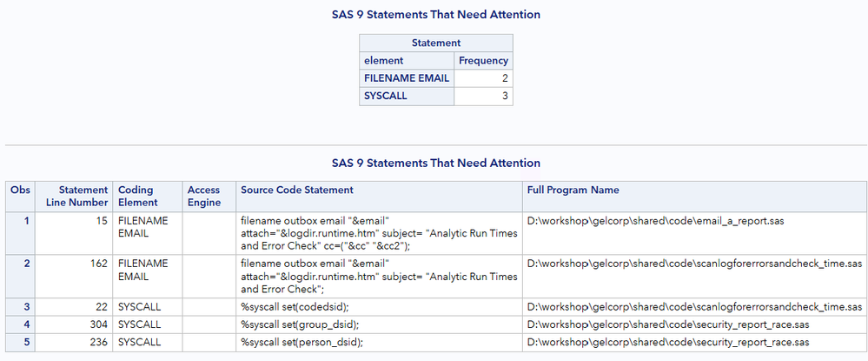Click the "Full Program Name" column header
This screenshot has height=361, width=868.
coord(571,190)
